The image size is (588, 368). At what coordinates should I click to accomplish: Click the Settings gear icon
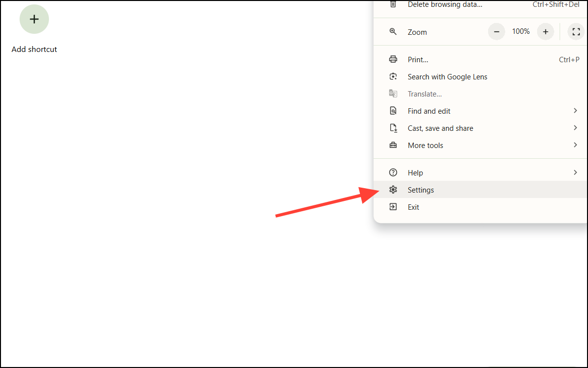[393, 190]
